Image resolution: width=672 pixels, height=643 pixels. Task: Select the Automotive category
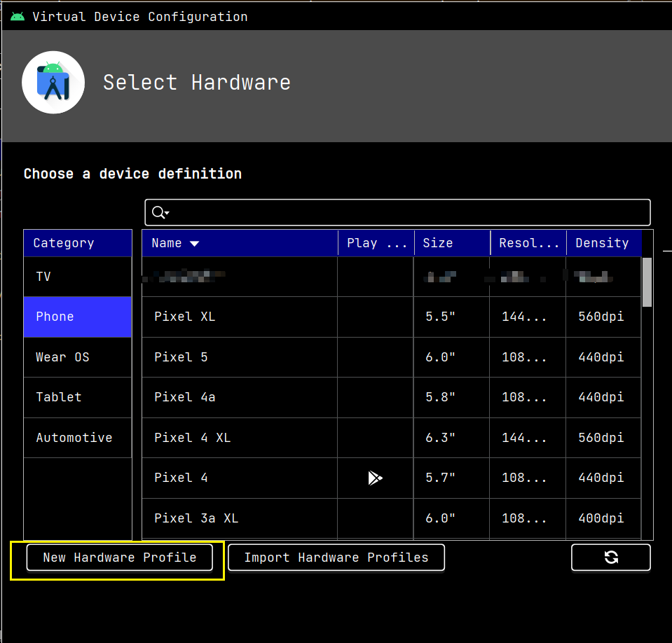click(x=78, y=438)
